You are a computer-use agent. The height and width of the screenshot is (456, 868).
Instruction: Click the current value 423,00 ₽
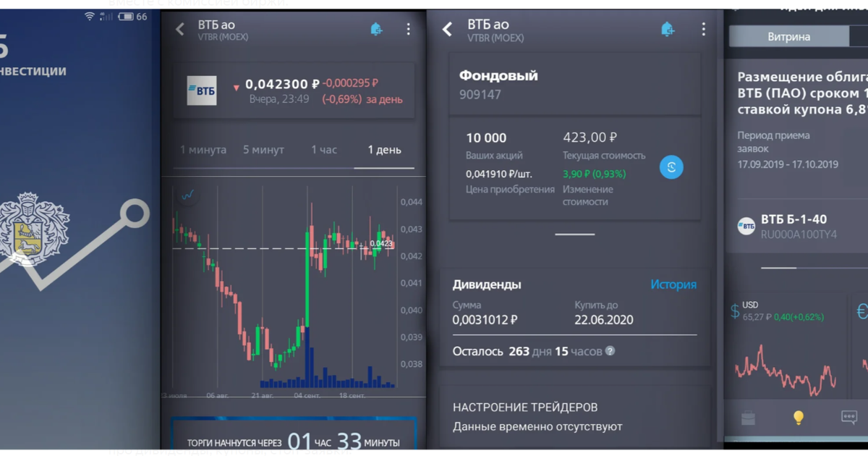coord(590,137)
